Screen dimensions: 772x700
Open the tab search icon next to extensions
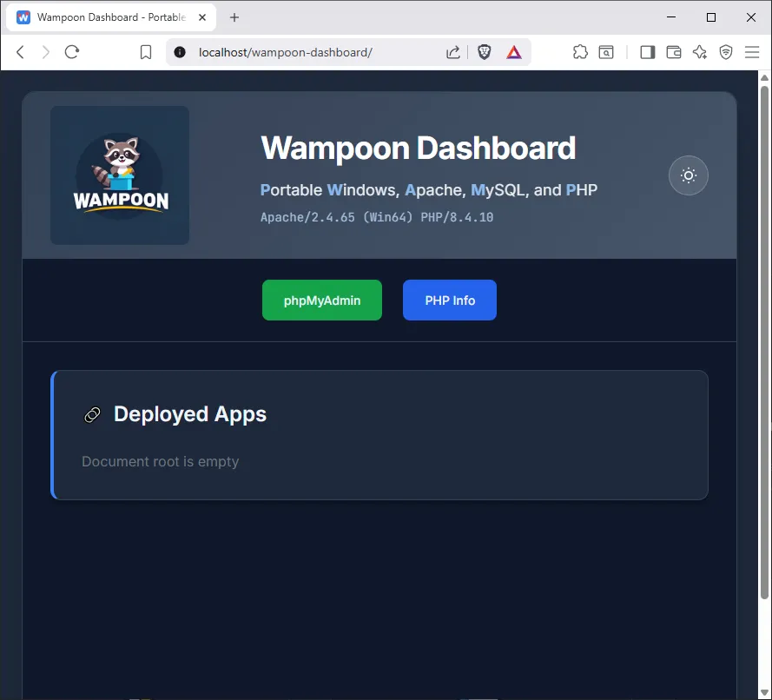click(x=606, y=52)
